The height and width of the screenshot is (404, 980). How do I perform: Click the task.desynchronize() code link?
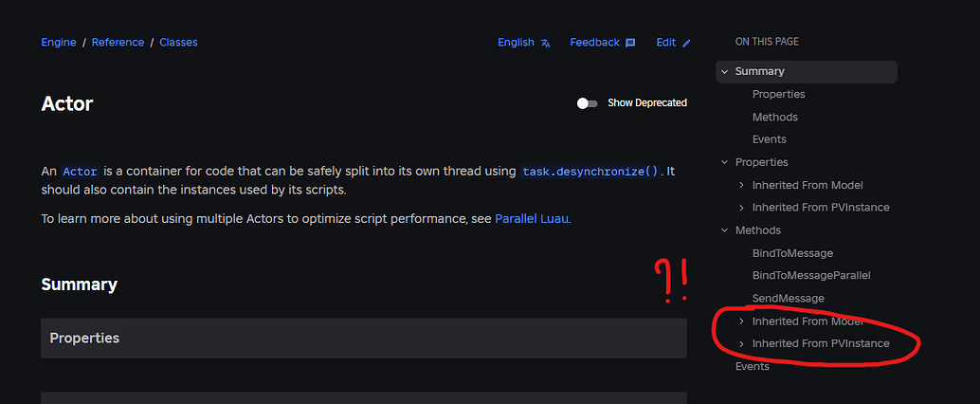[590, 172]
